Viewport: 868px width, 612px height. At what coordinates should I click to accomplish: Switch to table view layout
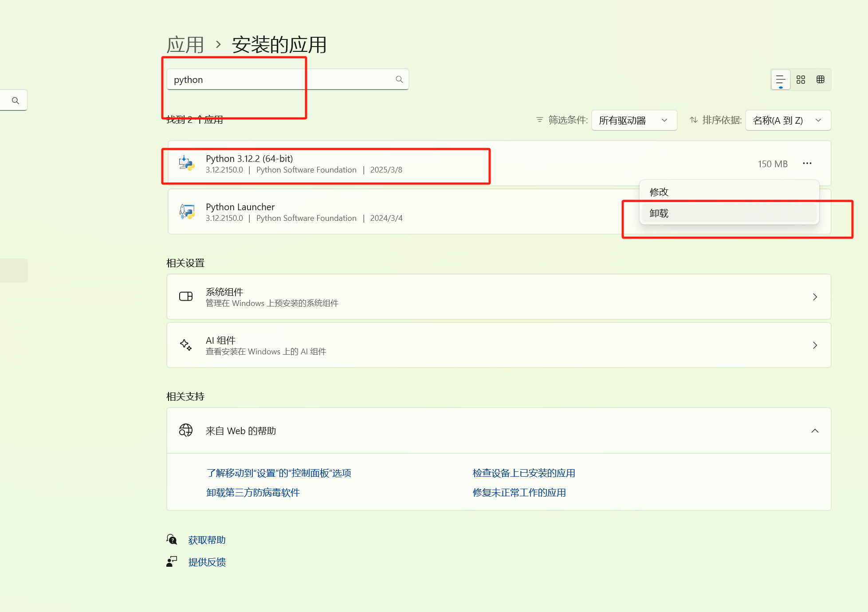click(821, 80)
